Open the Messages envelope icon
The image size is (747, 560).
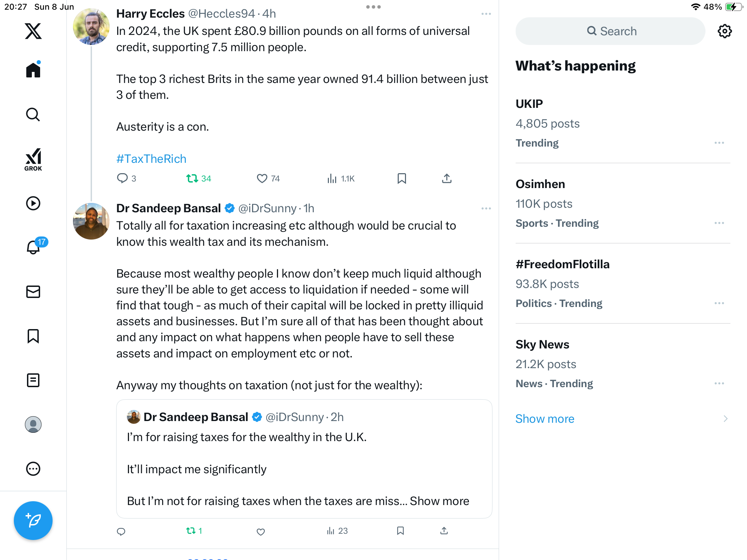[x=33, y=292]
